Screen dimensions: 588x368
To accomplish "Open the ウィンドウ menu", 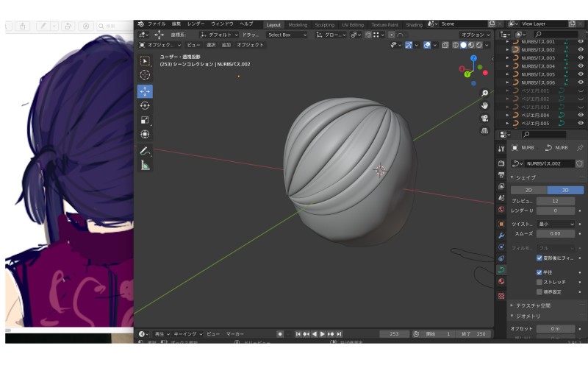I will pyautogui.click(x=222, y=24).
